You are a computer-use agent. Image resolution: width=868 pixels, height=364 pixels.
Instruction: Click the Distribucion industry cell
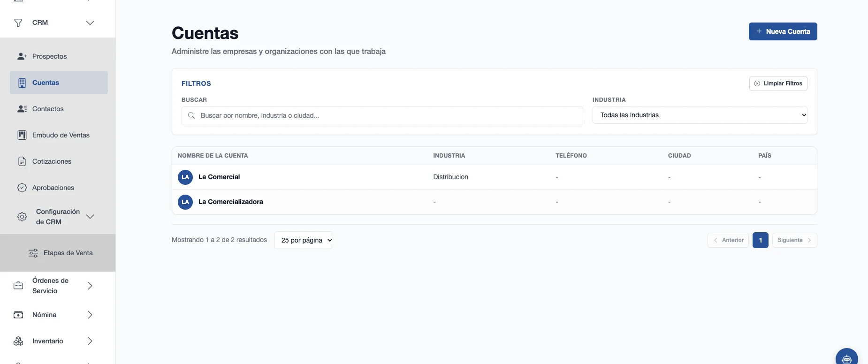pos(450,177)
